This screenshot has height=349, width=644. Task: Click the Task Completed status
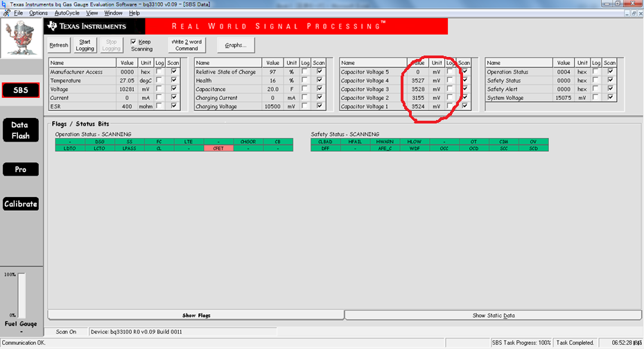point(575,343)
